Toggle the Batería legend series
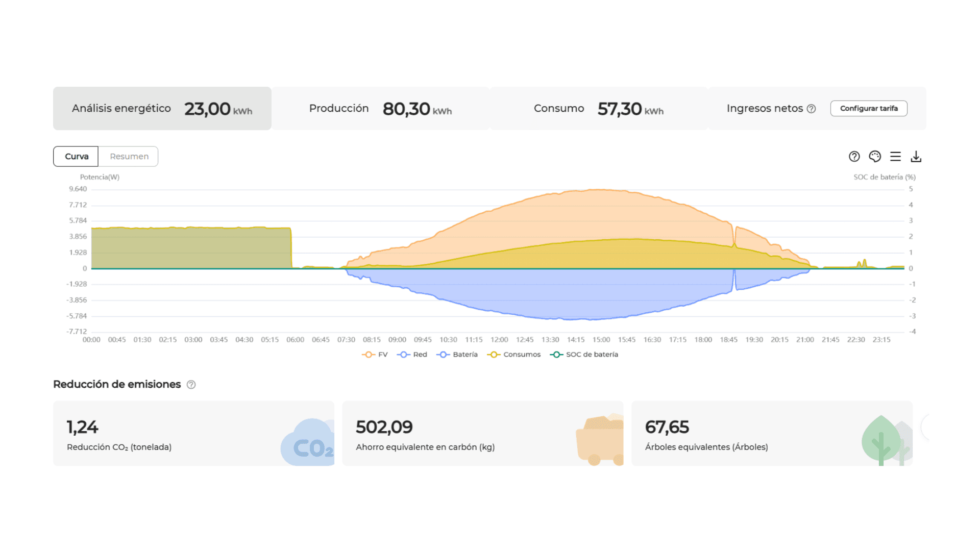The width and height of the screenshot is (980, 551). tap(457, 355)
